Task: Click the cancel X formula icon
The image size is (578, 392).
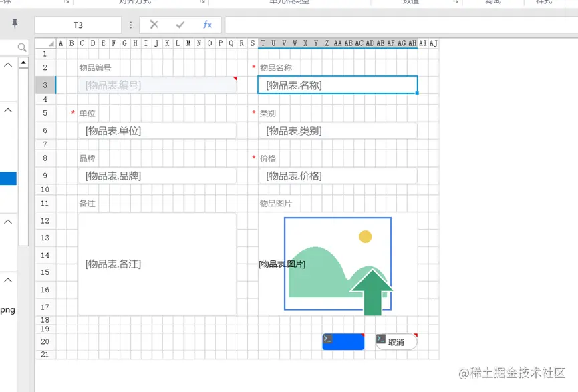Action: 154,25
